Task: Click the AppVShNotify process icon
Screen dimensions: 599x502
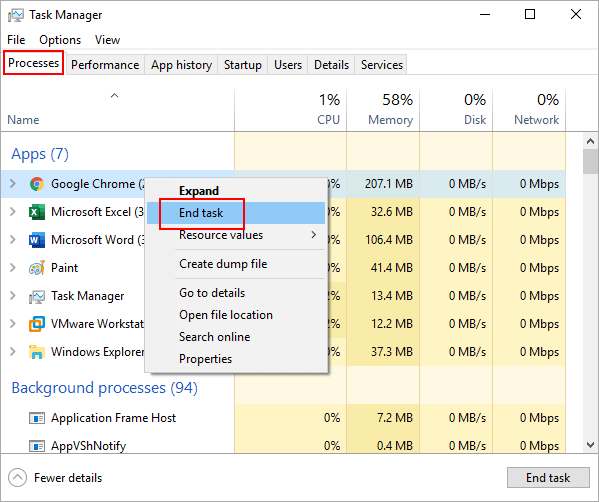Action: (37, 446)
